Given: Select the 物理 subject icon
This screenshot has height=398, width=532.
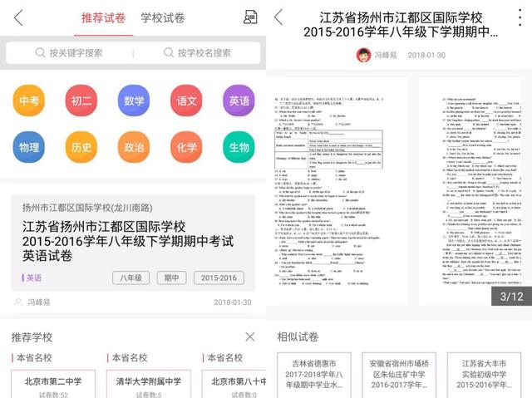Looking at the screenshot, I should 29,147.
